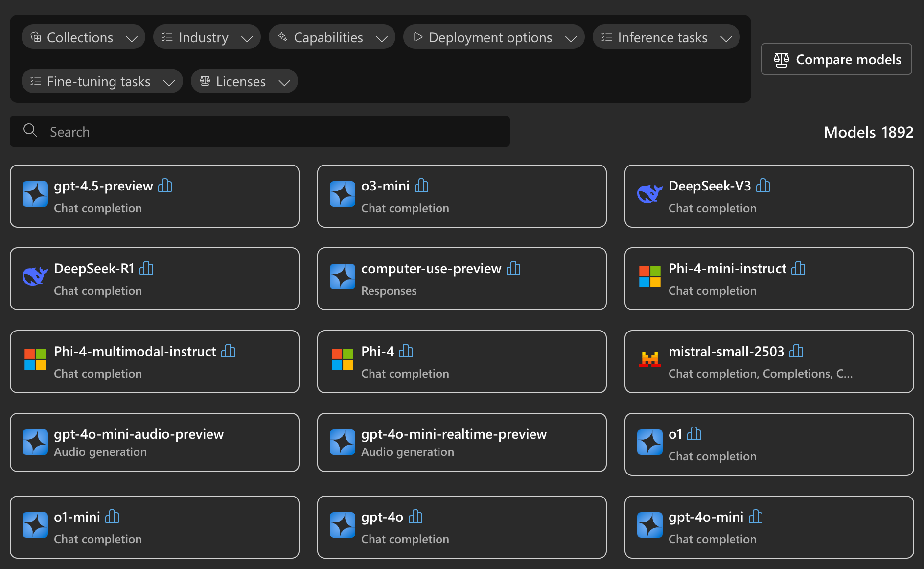Click the benchmark icon next to computer-use-preview
The image size is (924, 569).
click(513, 268)
